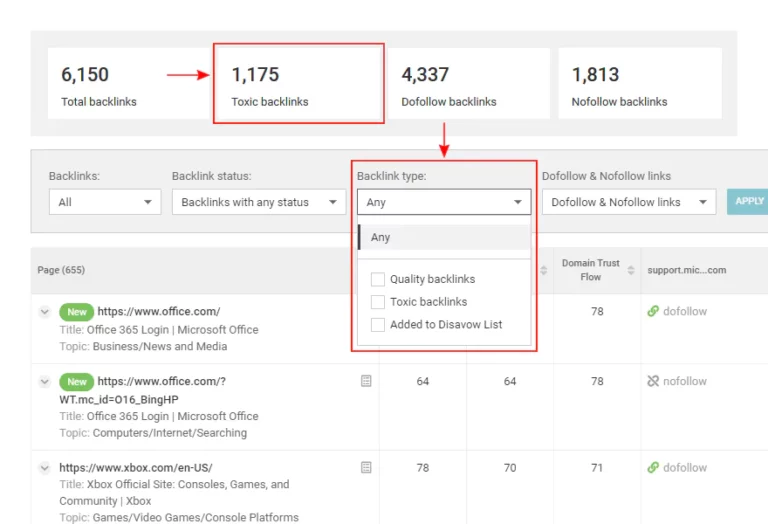This screenshot has width=768, height=524.
Task: Click New badge on office.com row
Action: pos(76,312)
